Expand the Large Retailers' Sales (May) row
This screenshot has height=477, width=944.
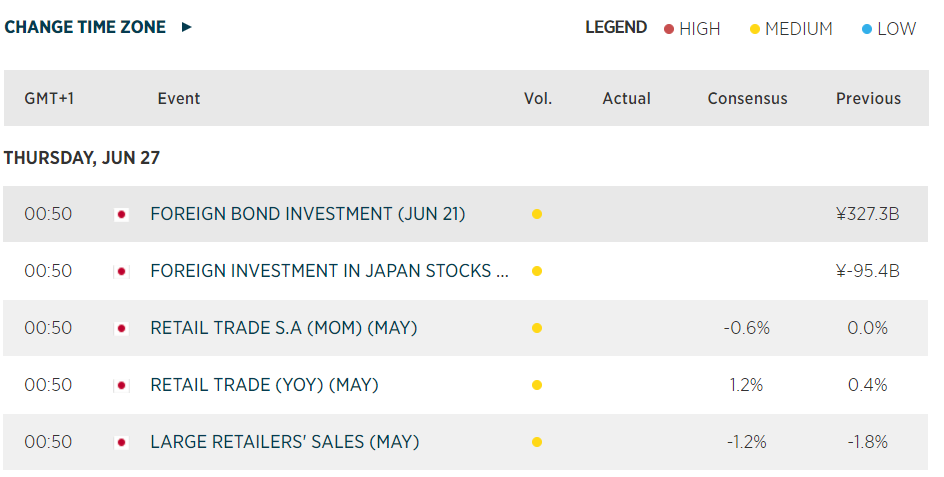[x=284, y=442]
